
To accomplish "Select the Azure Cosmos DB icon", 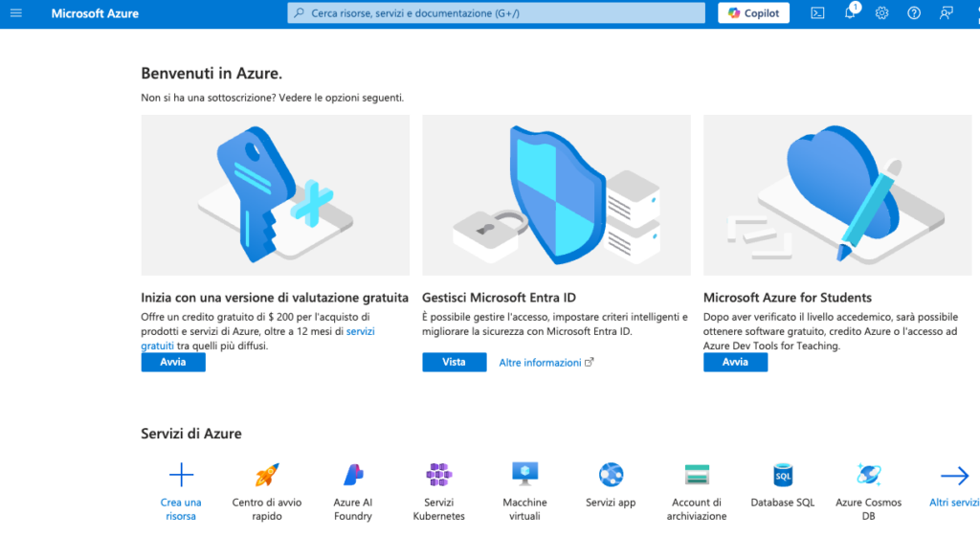I will (x=867, y=476).
